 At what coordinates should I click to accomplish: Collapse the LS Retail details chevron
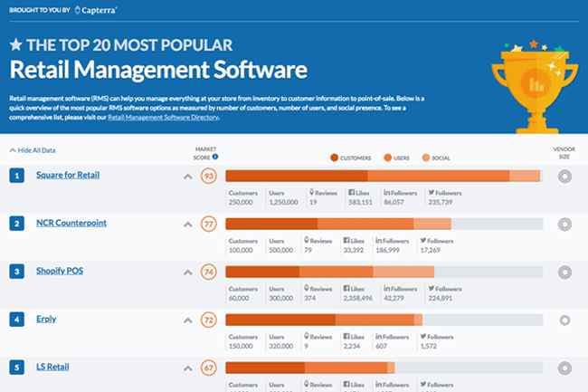pyautogui.click(x=188, y=368)
